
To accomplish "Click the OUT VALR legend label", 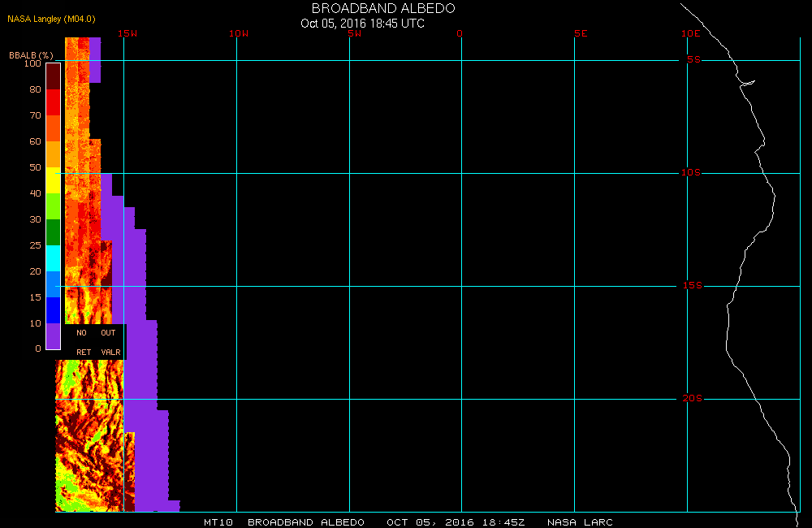I will point(110,343).
